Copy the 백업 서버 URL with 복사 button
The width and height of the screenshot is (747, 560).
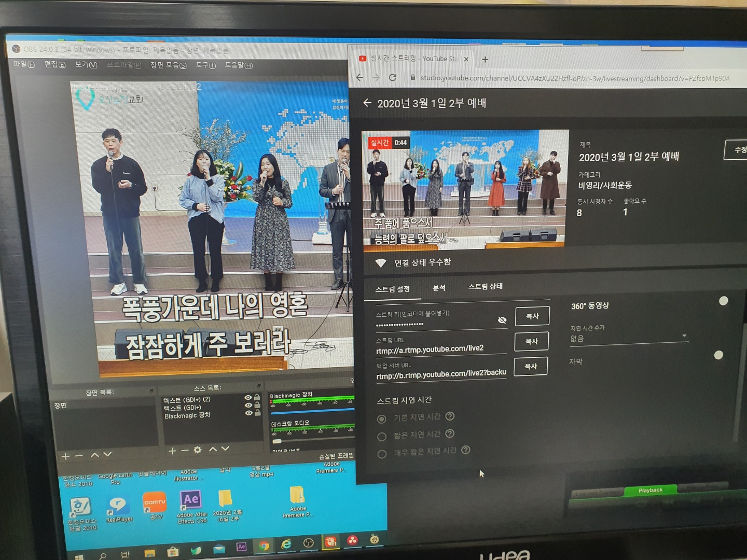pyautogui.click(x=531, y=366)
